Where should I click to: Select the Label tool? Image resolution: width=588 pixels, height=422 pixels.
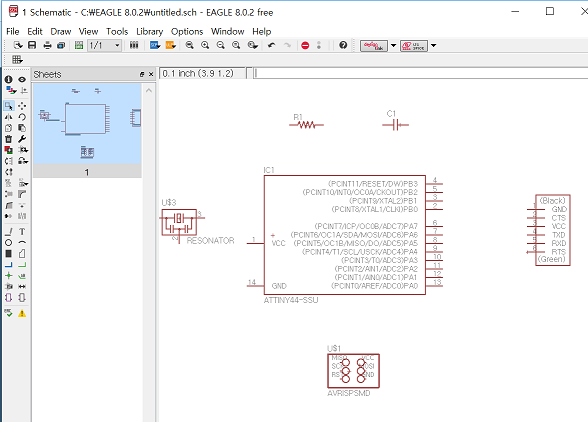[22, 276]
